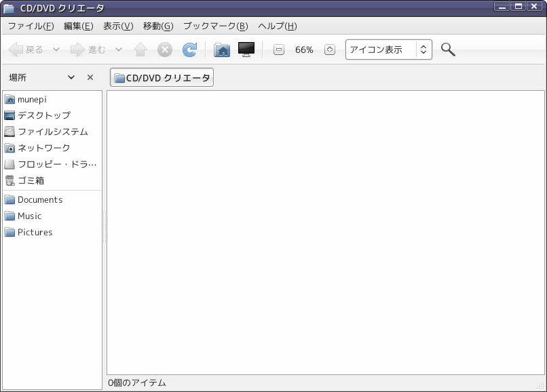Click the sidebar pane divider handle
The height and width of the screenshot is (392, 547).
[x=105, y=227]
